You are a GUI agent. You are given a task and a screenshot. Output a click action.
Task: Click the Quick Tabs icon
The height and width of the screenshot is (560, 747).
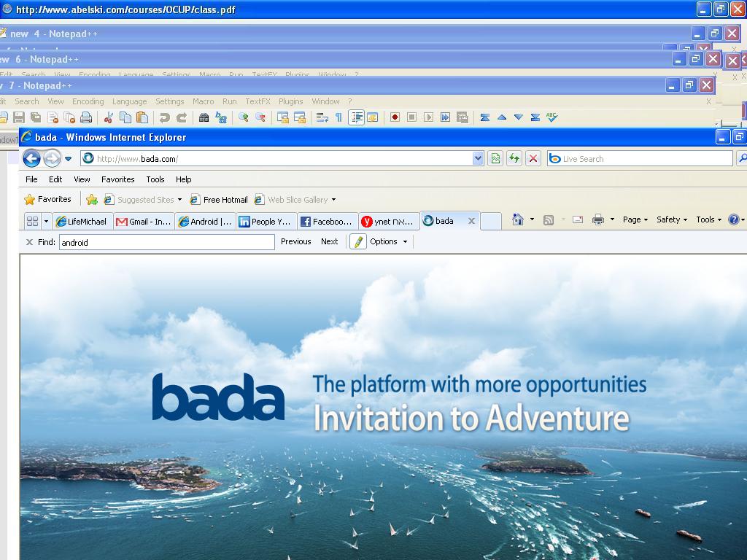coord(32,221)
